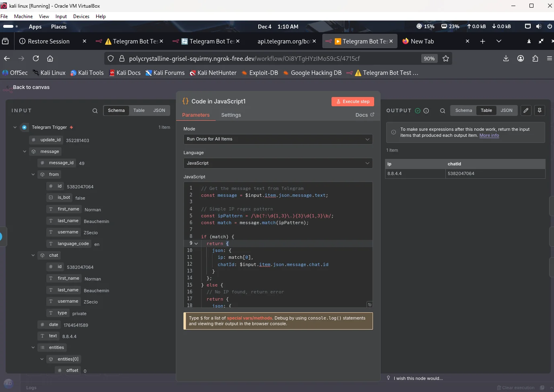Screen dimensions: 554x392
Task: Click the Telegram Trigger node icon
Action: point(24,127)
